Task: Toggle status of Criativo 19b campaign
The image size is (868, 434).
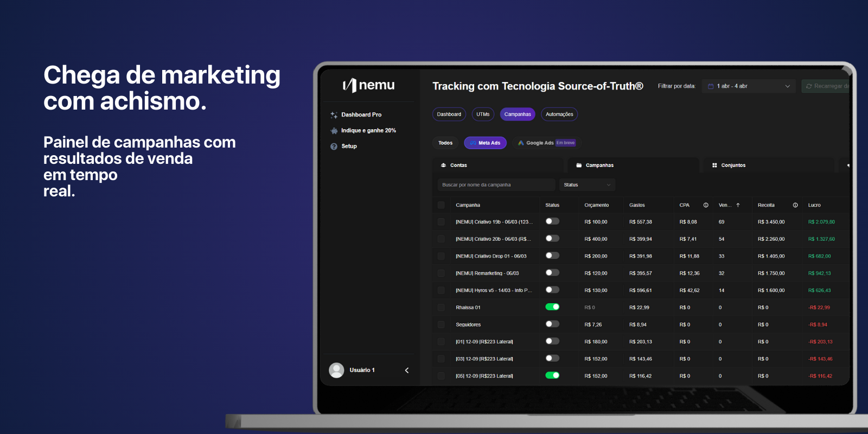Action: pos(552,221)
